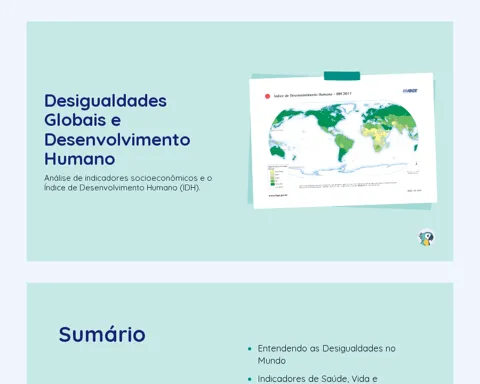This screenshot has height=384, width=480.
Task: Click the red dot beside map title
Action: tap(267, 96)
